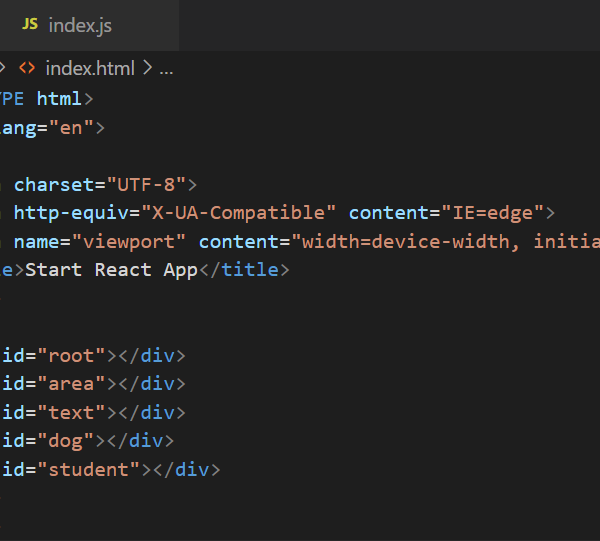Click the JS file icon on the index.js tab
This screenshot has height=541, width=600.
pos(30,25)
